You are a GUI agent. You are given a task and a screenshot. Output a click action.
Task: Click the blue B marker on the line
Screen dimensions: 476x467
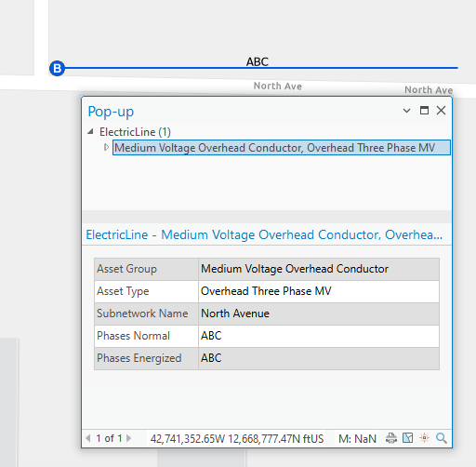(58, 68)
